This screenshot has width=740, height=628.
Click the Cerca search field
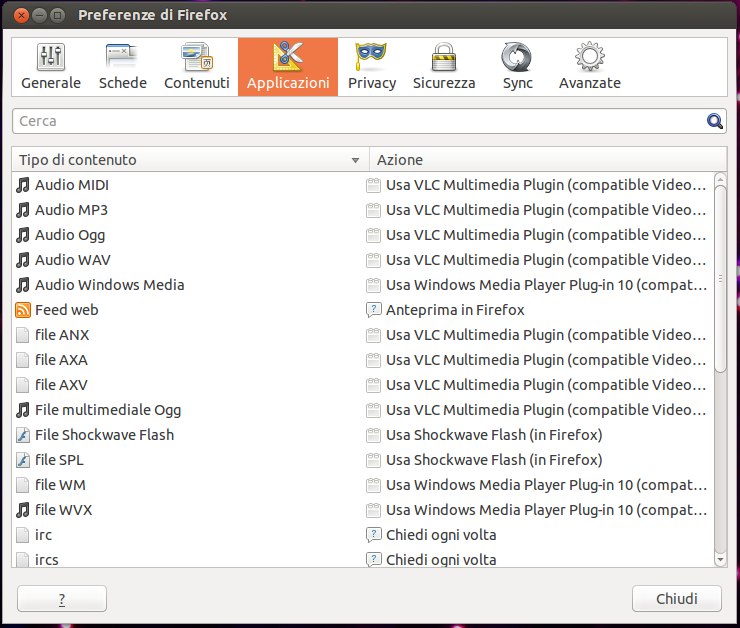tap(369, 121)
